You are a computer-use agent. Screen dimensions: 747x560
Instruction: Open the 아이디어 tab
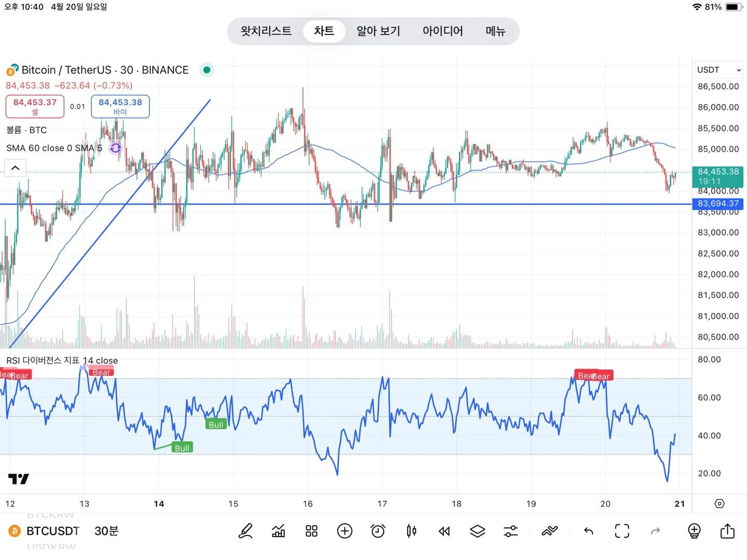click(442, 31)
